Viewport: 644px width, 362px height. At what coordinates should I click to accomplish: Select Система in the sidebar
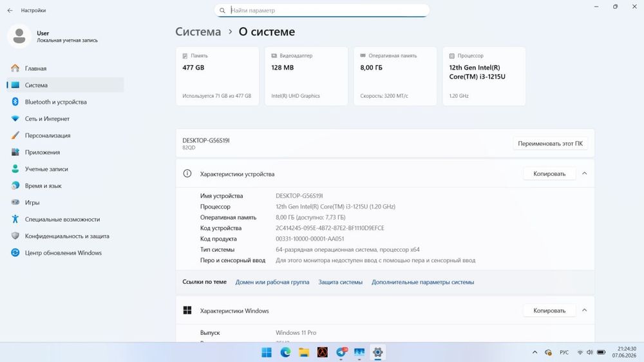click(65, 85)
